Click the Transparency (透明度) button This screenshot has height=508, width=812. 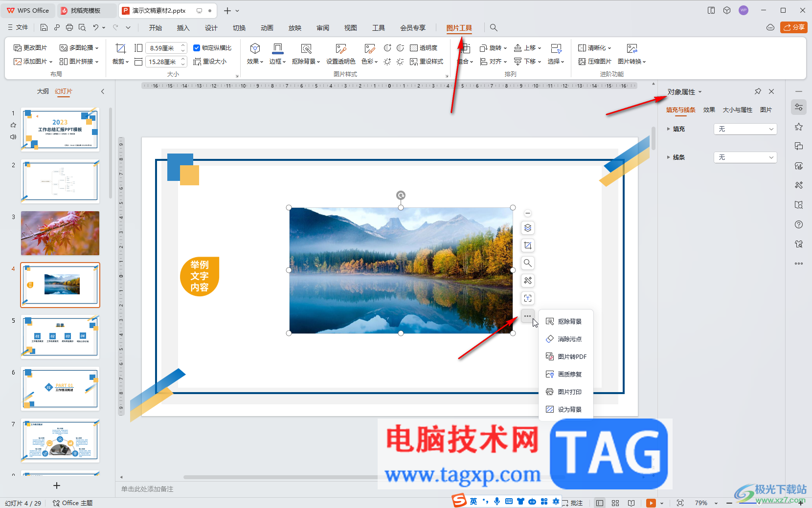[424, 48]
